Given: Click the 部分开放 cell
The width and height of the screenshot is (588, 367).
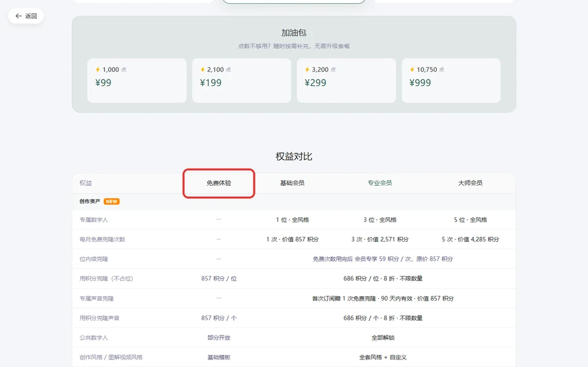Looking at the screenshot, I should 219,338.
